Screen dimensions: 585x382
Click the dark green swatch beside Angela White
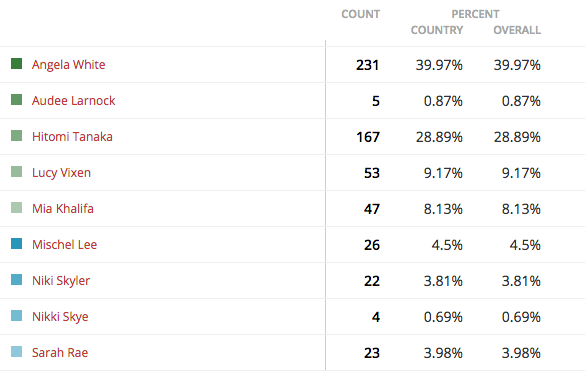16,63
